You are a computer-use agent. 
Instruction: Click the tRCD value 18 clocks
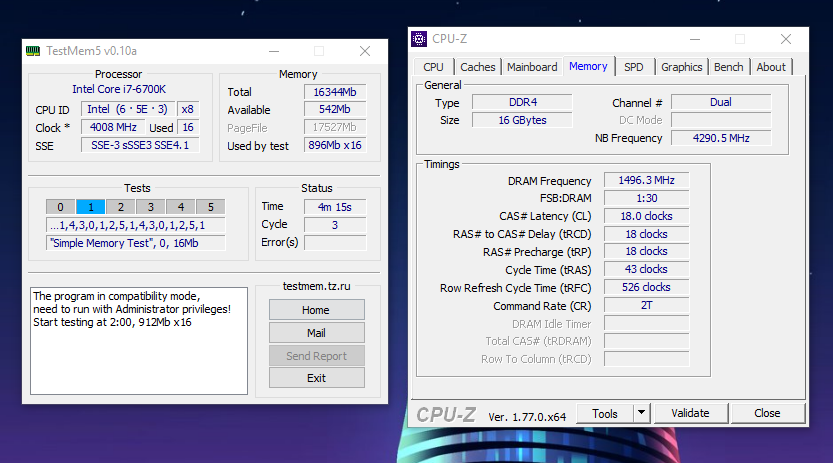[647, 234]
